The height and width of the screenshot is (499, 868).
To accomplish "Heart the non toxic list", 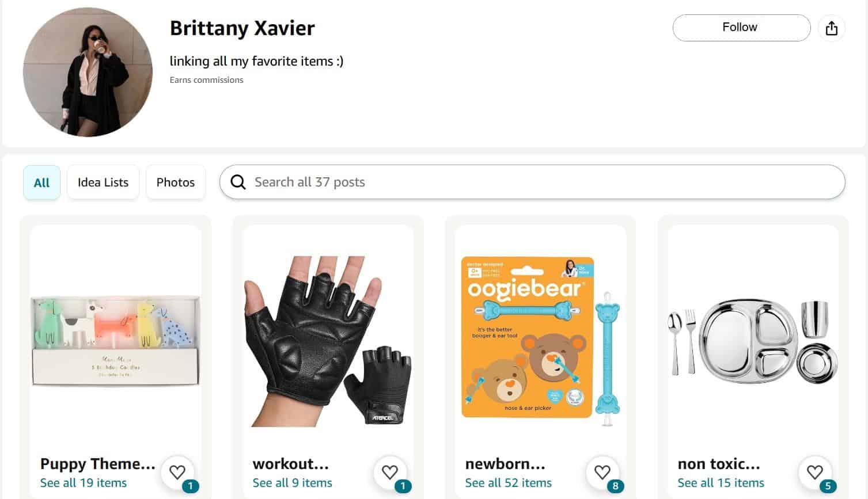I will click(x=815, y=473).
